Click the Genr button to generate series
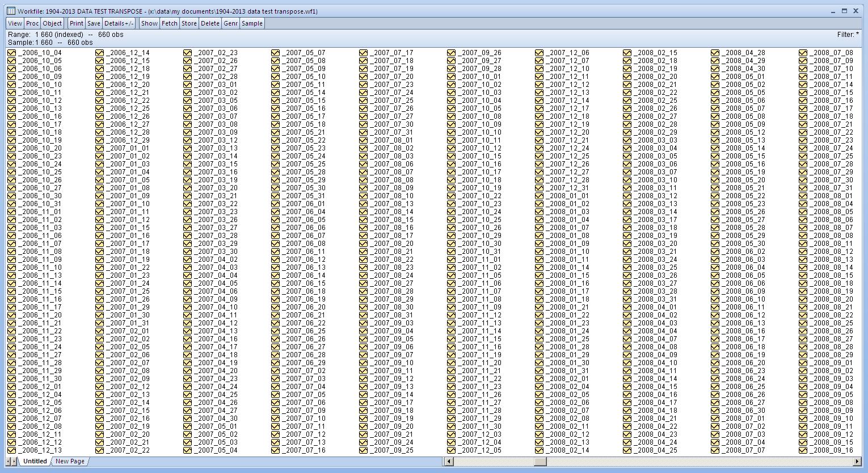Viewport: 868px width, 473px height. [x=230, y=23]
